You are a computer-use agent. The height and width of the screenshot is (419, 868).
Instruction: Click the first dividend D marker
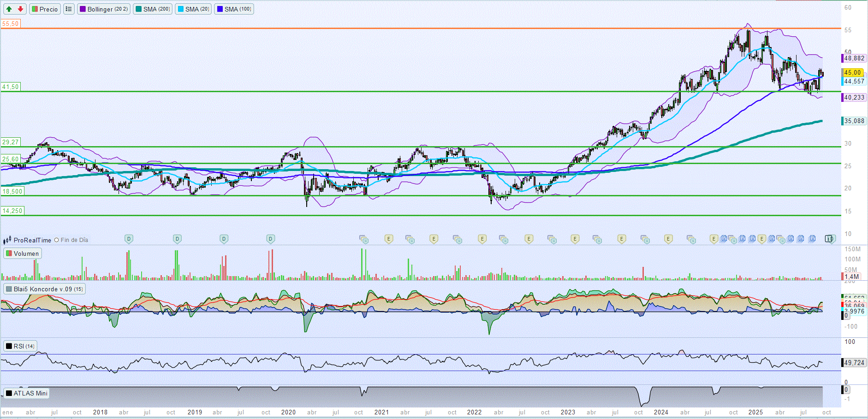point(129,239)
